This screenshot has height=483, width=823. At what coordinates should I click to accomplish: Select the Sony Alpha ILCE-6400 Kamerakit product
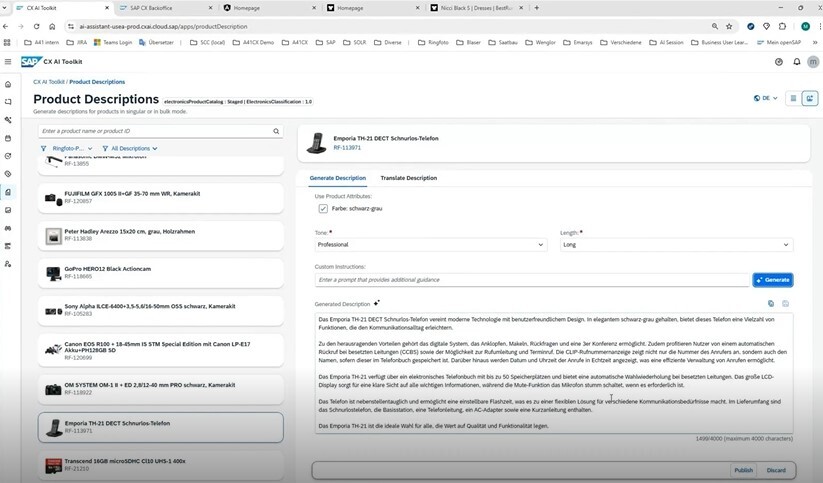point(161,311)
